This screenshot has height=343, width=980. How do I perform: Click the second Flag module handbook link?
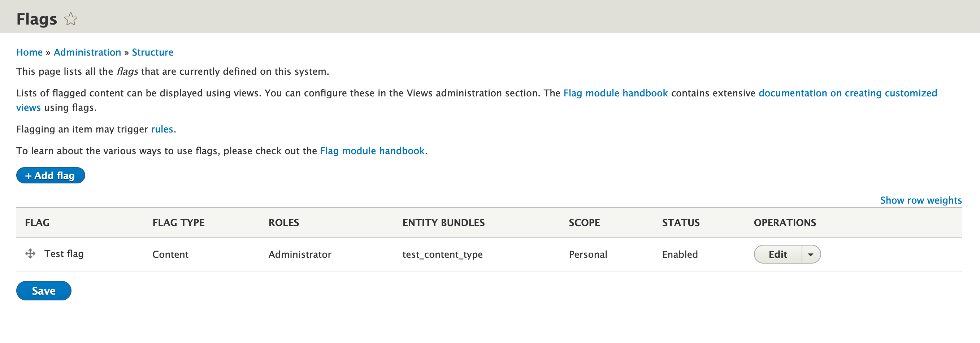point(372,151)
